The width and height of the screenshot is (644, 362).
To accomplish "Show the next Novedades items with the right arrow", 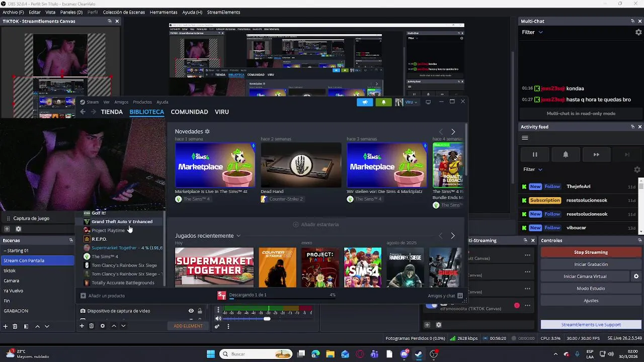I will pos(453,132).
